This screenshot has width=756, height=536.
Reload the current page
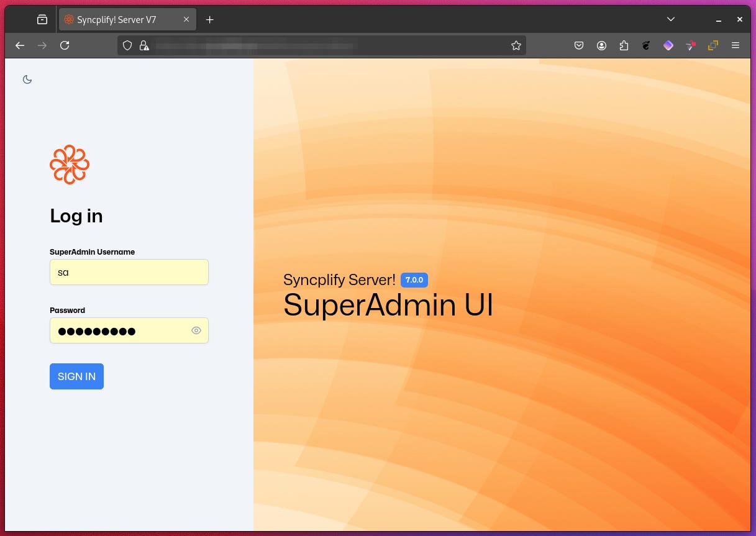[65, 45]
